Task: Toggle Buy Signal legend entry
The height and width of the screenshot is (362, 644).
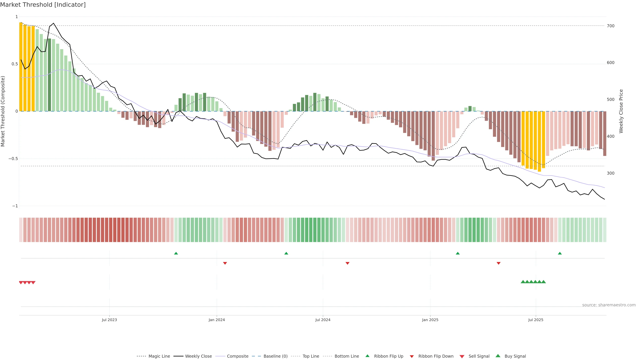Action: point(515,356)
